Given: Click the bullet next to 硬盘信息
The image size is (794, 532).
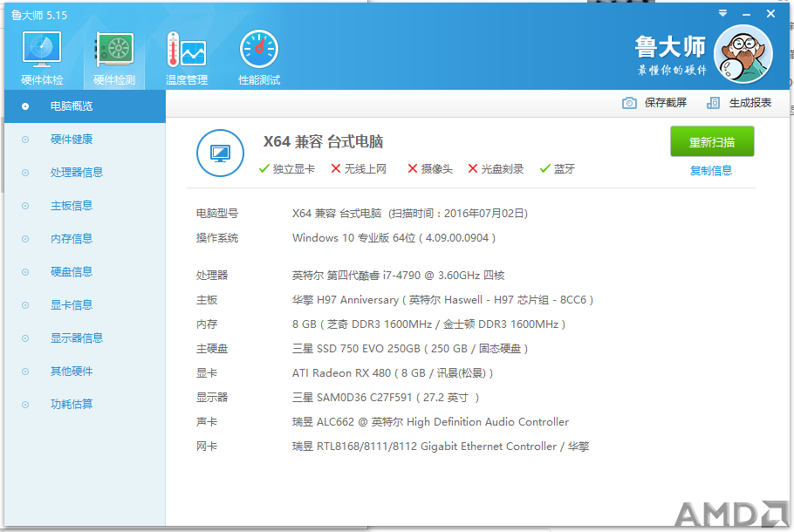Looking at the screenshot, I should tap(25, 272).
